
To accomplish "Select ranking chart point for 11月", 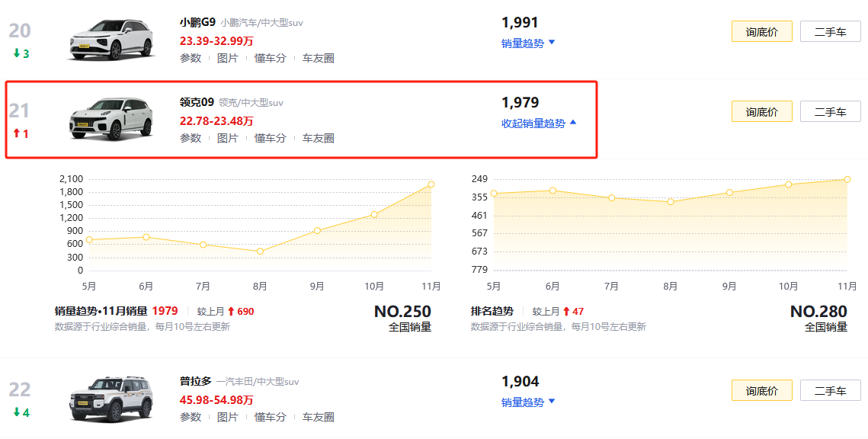I will (847, 179).
